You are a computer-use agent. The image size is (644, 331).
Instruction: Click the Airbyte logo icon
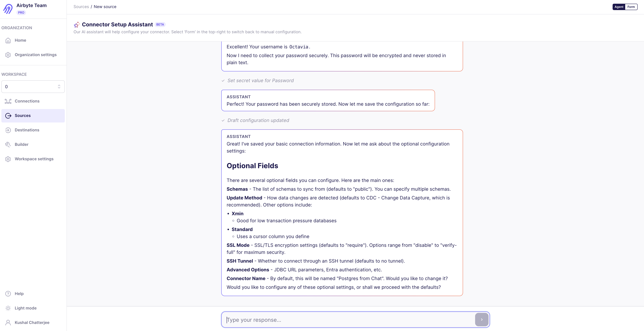(x=8, y=9)
